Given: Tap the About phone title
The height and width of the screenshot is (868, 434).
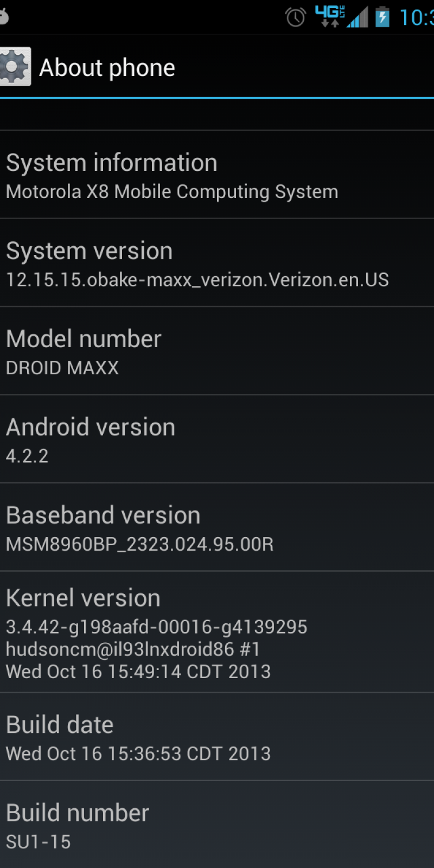Looking at the screenshot, I should pyautogui.click(x=107, y=68).
